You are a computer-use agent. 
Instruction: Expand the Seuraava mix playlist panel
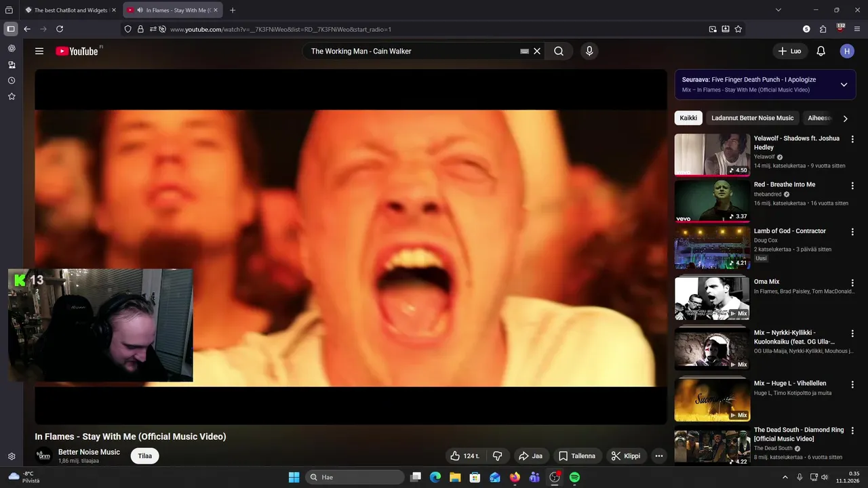click(844, 85)
